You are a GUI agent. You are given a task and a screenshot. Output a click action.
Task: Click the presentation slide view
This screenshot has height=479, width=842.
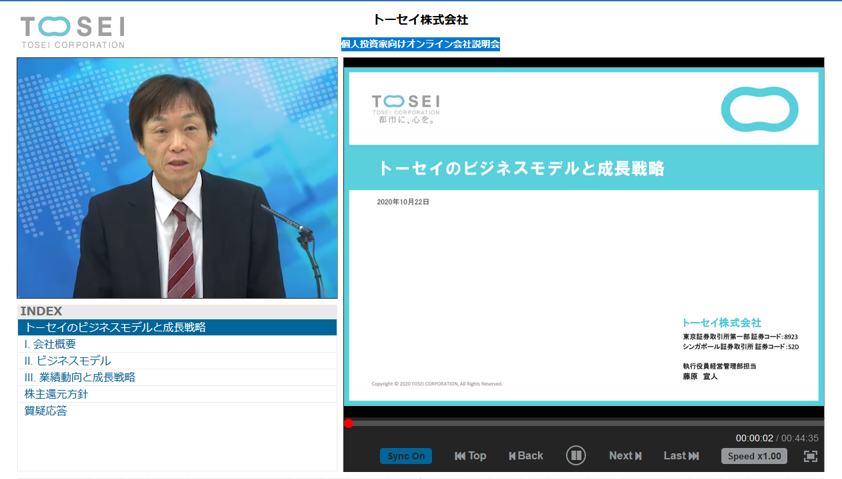click(584, 236)
